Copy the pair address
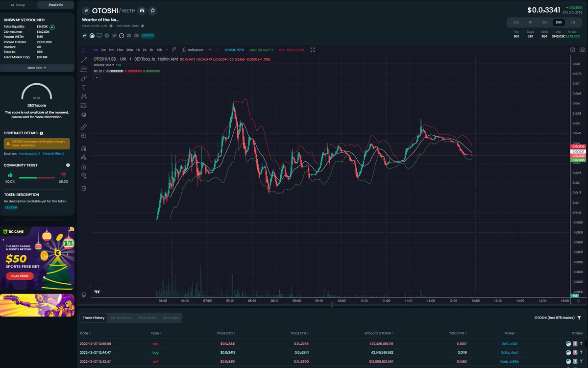Viewport: 588px width, 368px height. pyautogui.click(x=143, y=26)
